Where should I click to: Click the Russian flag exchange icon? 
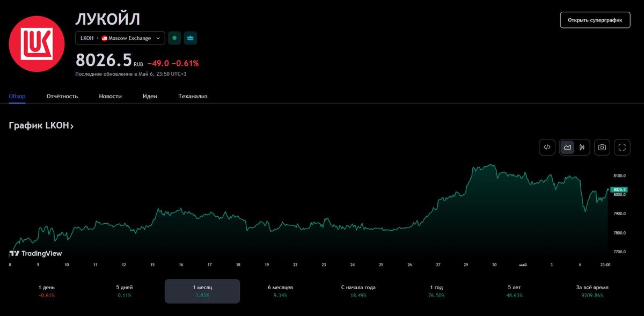point(104,38)
